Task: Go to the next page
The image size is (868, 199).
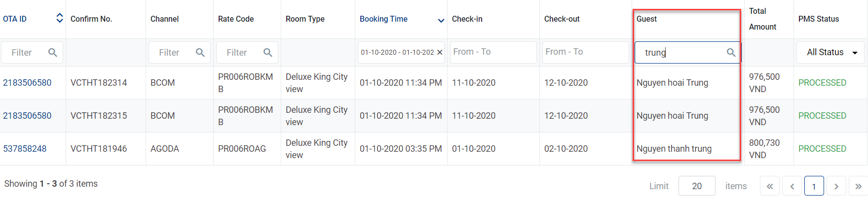Action: 836,186
